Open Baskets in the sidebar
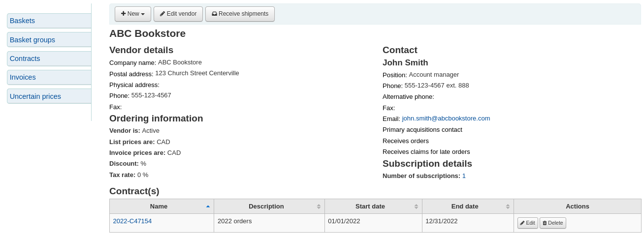Screen dimensions: 644x238 [x=49, y=21]
